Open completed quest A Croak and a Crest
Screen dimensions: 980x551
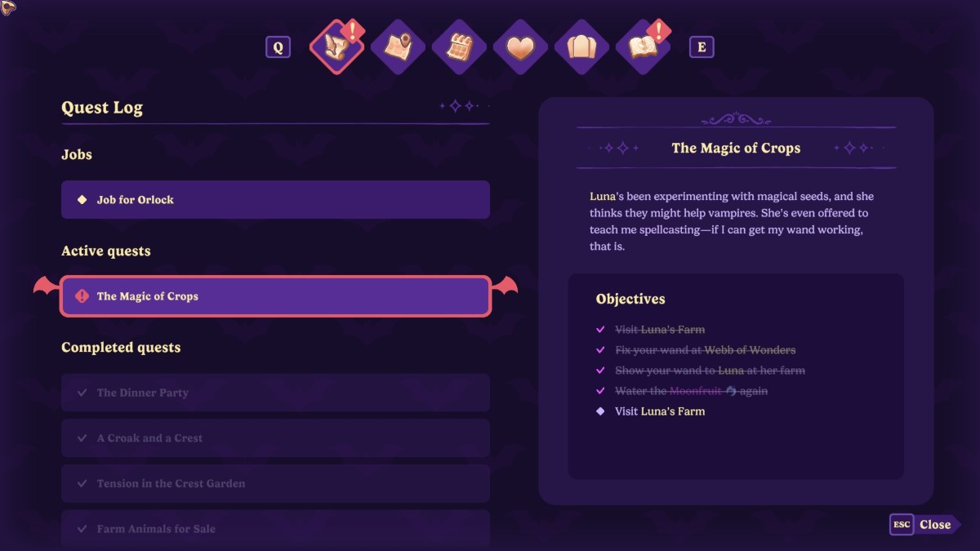(x=275, y=438)
